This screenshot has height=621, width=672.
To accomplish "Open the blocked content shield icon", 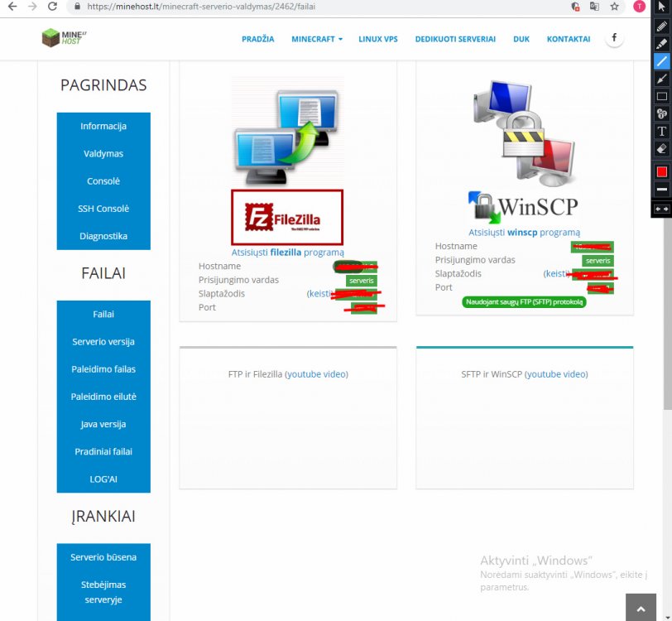I will [575, 7].
